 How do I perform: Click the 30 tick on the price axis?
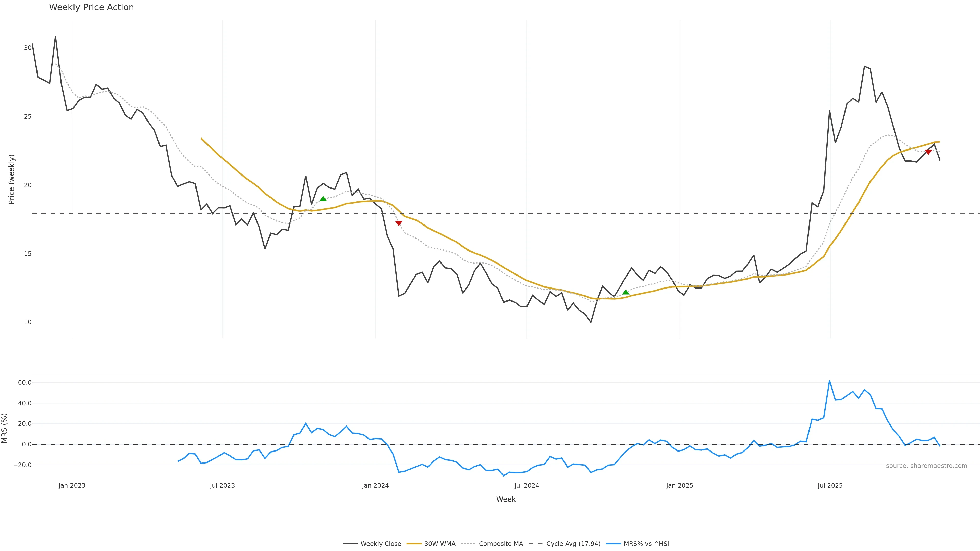(x=27, y=48)
